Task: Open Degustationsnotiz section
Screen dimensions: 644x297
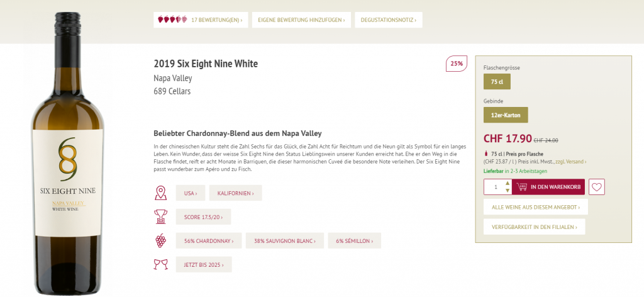Action: 388,20
